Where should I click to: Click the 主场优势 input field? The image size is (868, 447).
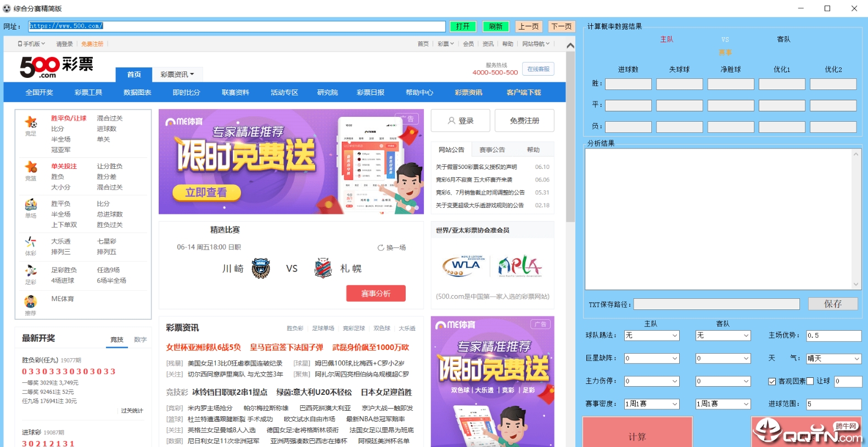tap(834, 336)
